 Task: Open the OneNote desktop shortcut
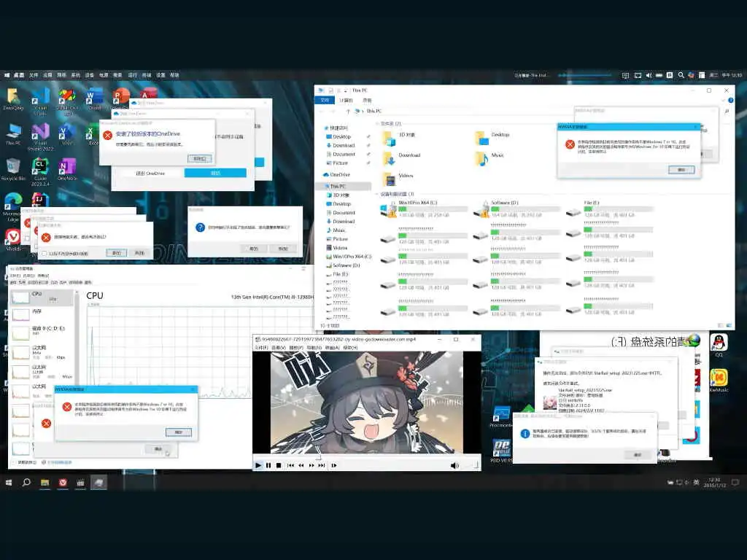coord(66,169)
